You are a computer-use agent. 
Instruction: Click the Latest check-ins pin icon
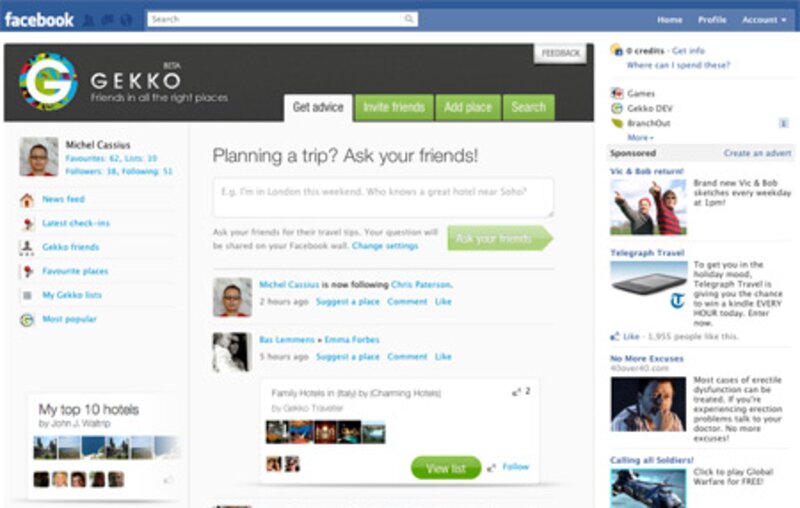(x=28, y=223)
